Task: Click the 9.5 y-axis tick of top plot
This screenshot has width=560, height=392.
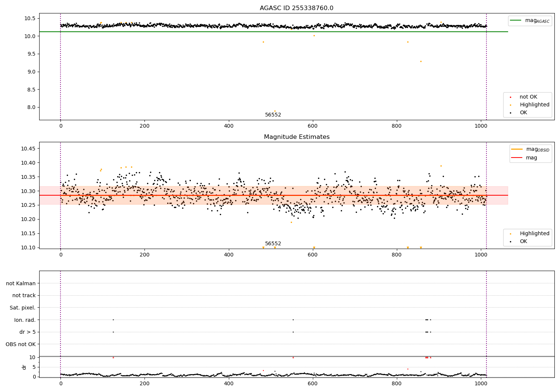Action: (31, 54)
